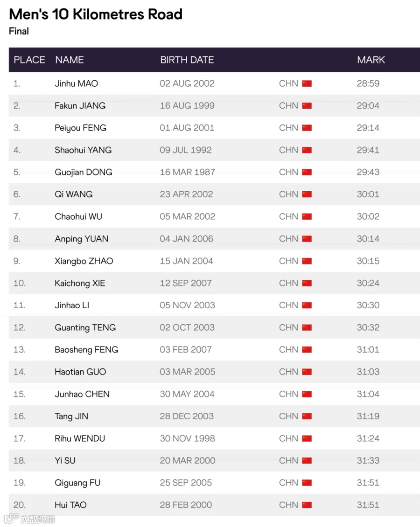Open the Shaohui YANG athlete link
The image size is (420, 527).
coord(83,150)
